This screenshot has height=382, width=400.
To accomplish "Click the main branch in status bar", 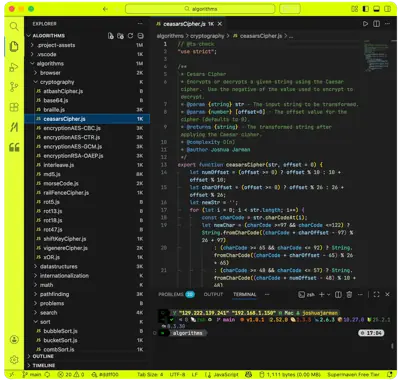I will click(x=32, y=375).
